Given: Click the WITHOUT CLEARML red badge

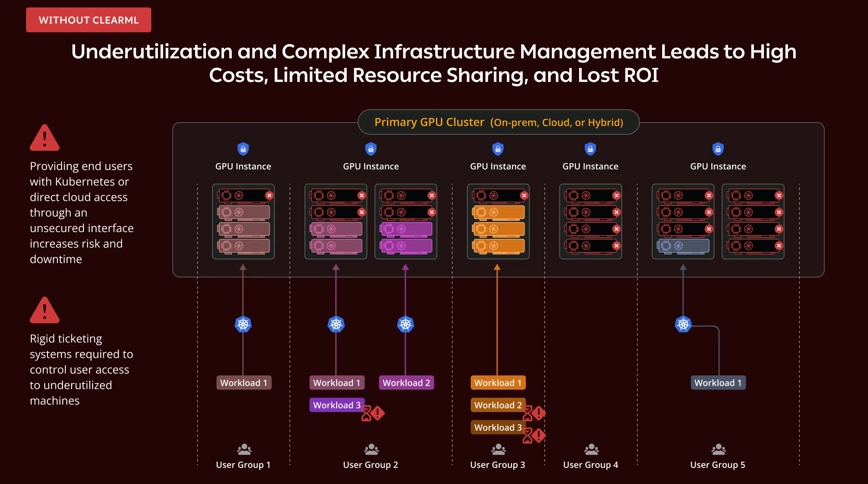Looking at the screenshot, I should tap(88, 20).
